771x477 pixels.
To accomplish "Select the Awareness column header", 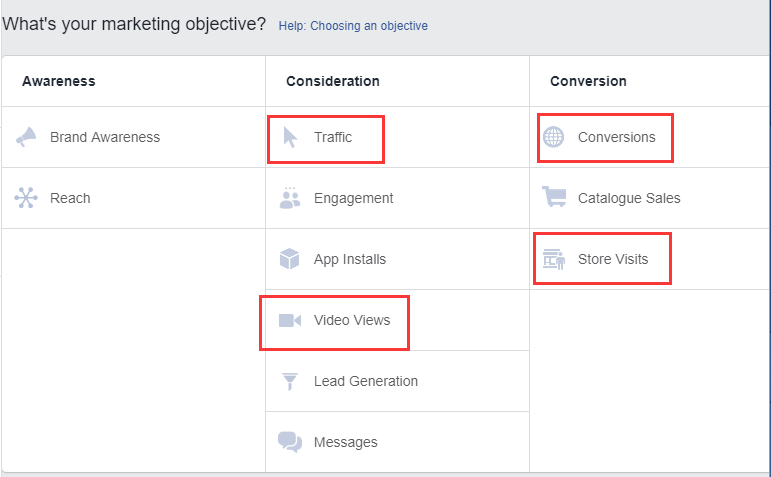I will click(59, 81).
